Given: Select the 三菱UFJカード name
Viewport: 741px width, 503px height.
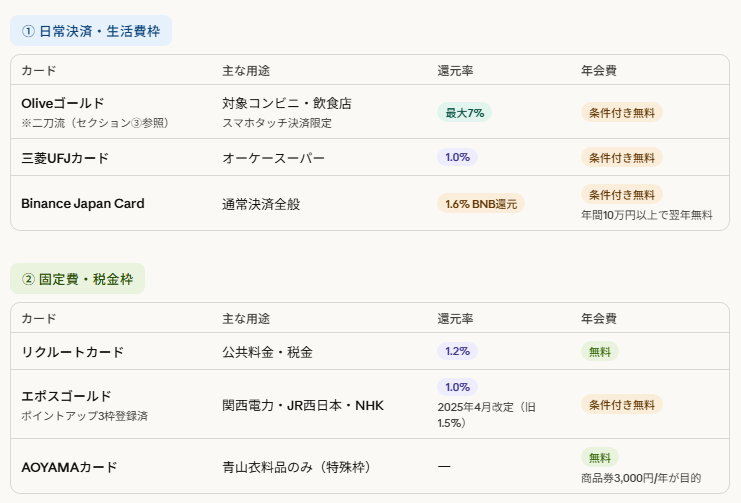Looking at the screenshot, I should [x=65, y=158].
